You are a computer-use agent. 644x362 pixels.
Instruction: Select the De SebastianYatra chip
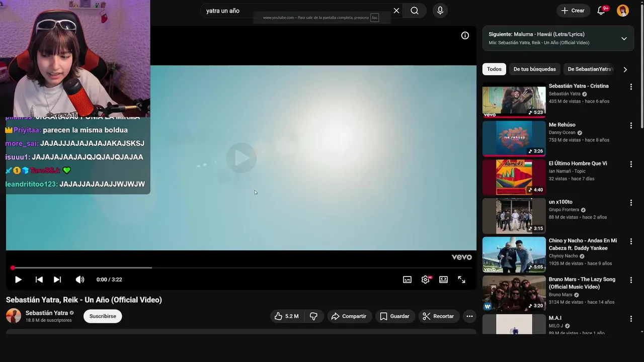589,69
